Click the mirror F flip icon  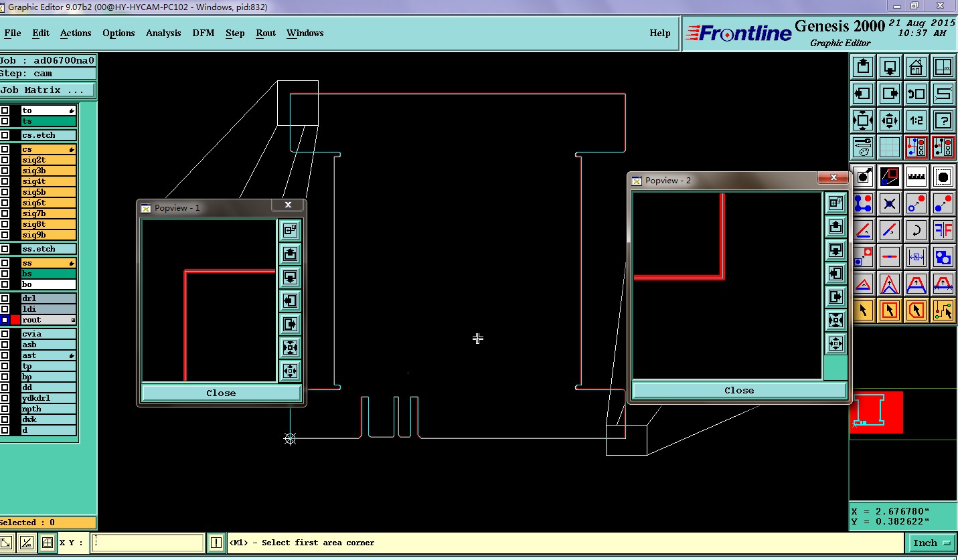(943, 230)
